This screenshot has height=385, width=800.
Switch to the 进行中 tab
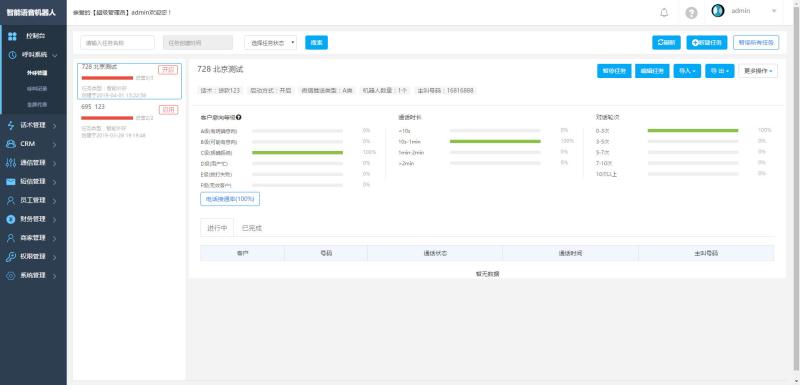pos(217,228)
